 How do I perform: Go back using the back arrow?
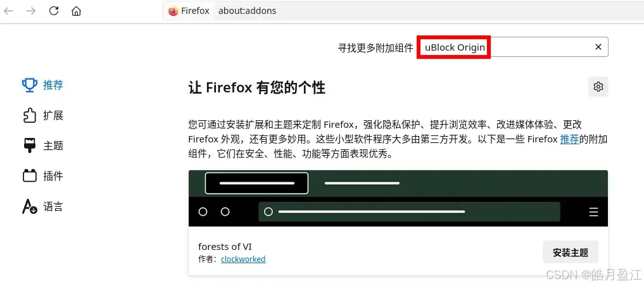(x=8, y=11)
